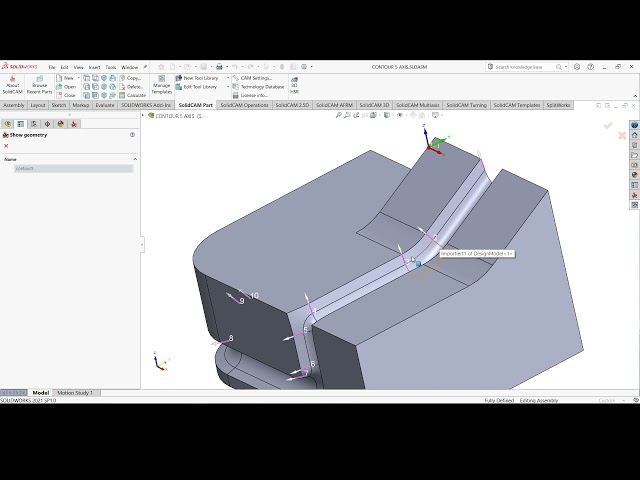This screenshot has height=480, width=640.
Task: Open the SOLIDWORKS Resources task pane icon
Action: 634,136
